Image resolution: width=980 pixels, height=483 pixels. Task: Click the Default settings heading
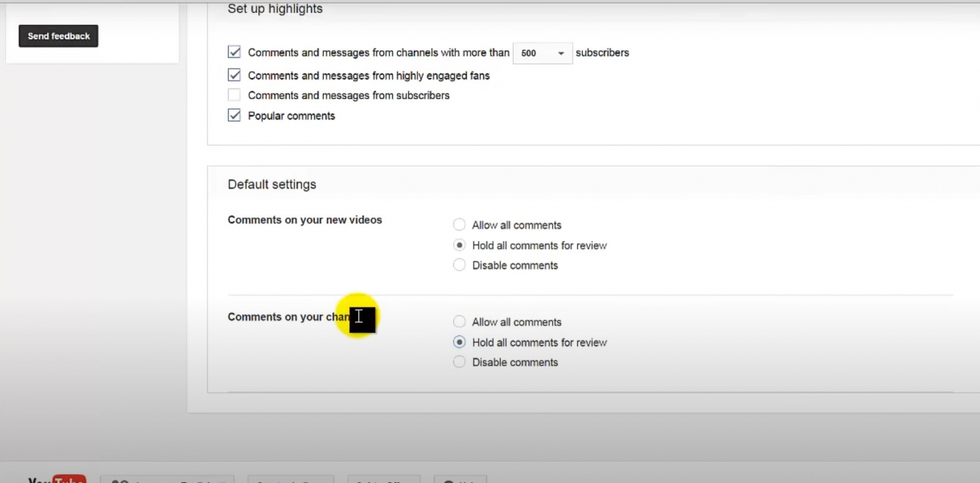tap(272, 184)
